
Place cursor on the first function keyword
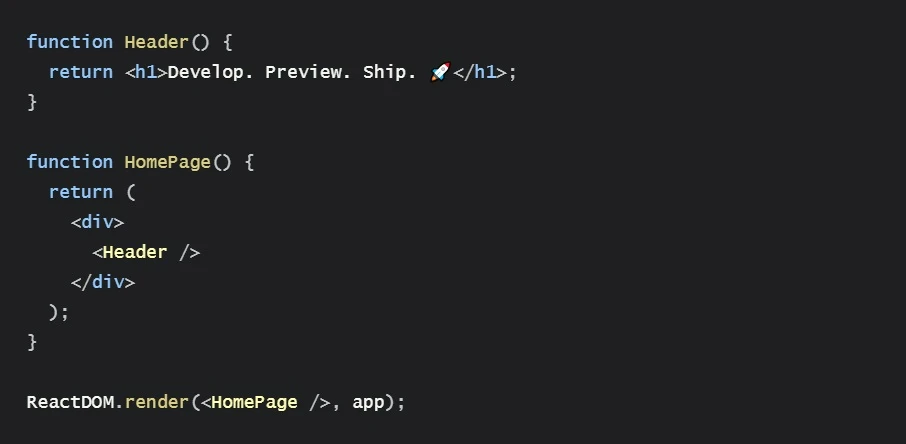[70, 42]
